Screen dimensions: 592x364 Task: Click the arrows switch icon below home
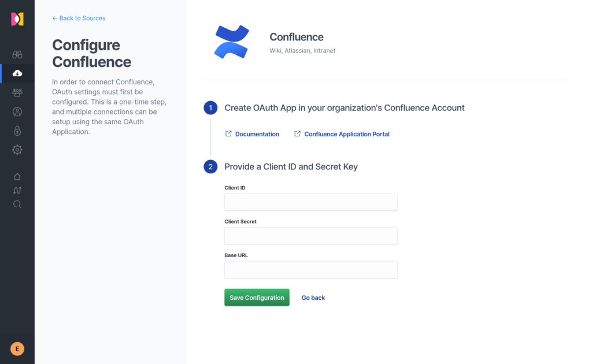17,191
